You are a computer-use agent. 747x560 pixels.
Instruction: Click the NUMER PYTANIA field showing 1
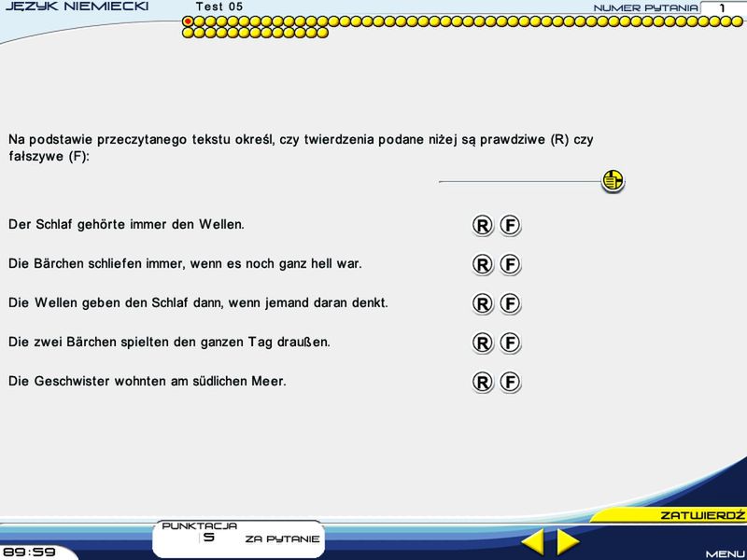point(723,8)
